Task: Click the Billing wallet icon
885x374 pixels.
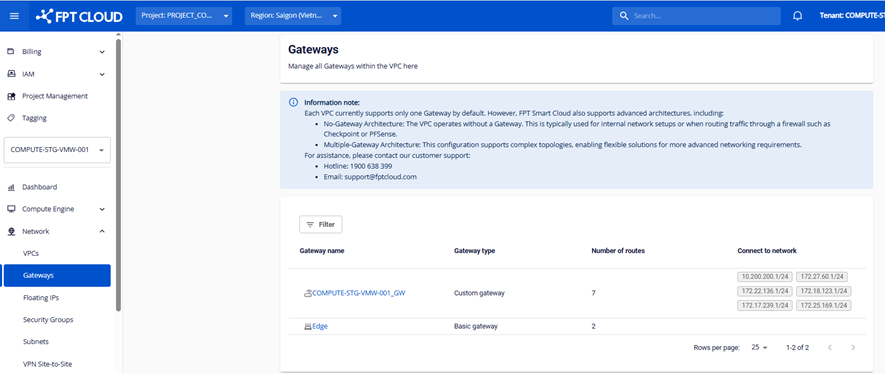Action: (x=11, y=51)
